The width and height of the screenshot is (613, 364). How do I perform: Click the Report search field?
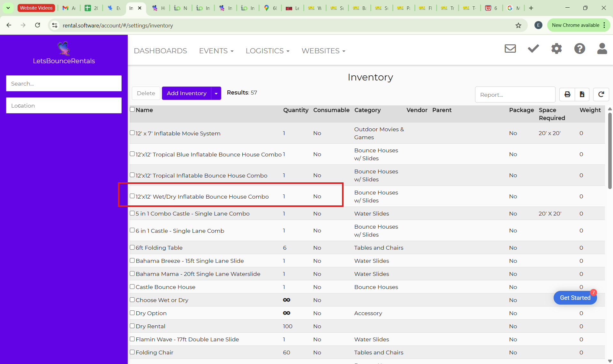click(x=515, y=95)
